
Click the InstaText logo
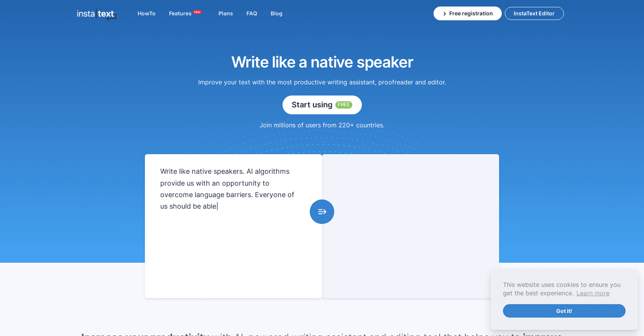[97, 14]
